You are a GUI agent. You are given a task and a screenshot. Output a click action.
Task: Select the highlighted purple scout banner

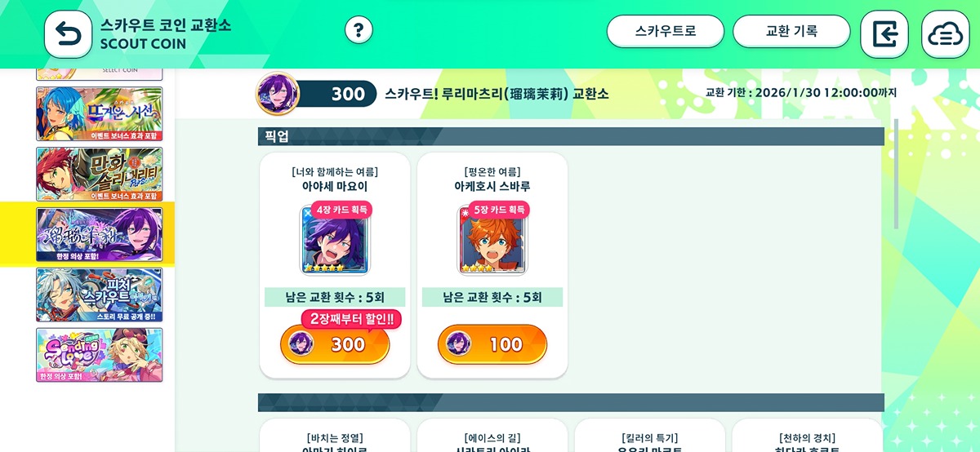[100, 235]
